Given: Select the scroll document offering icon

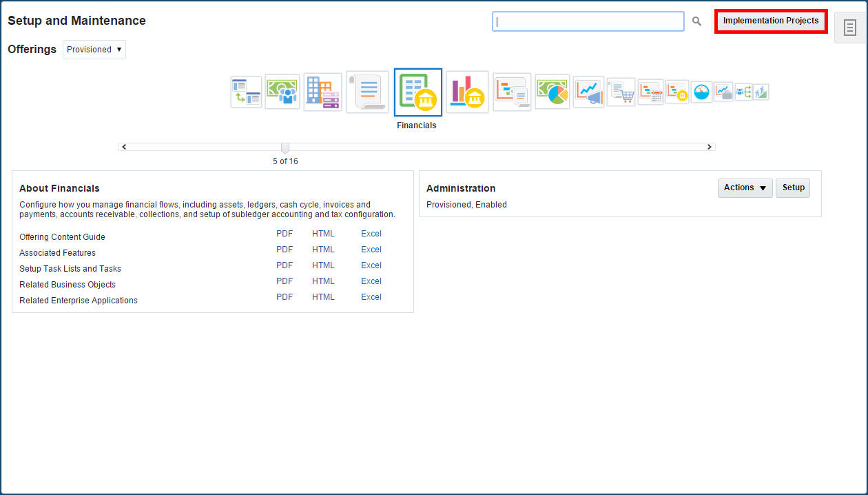Looking at the screenshot, I should (367, 92).
